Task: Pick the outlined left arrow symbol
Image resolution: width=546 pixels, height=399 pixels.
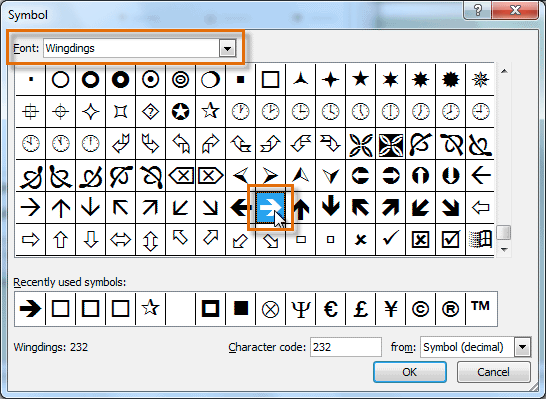Action: point(480,208)
